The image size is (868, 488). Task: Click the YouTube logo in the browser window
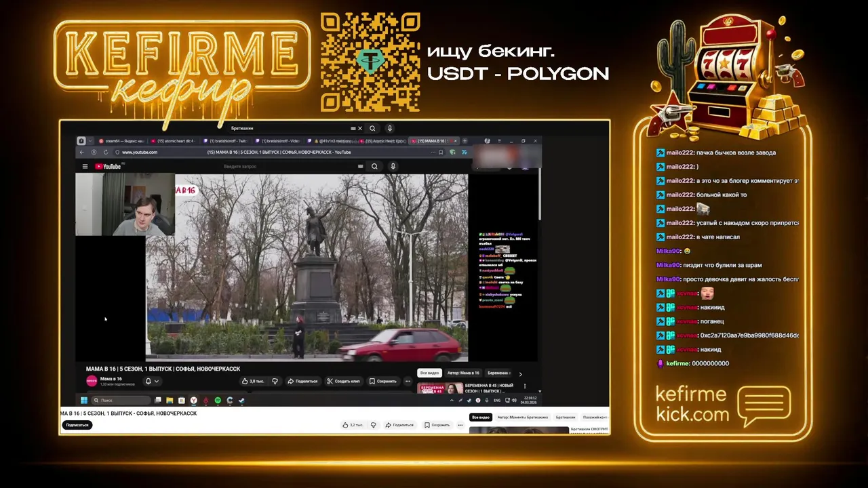[108, 166]
